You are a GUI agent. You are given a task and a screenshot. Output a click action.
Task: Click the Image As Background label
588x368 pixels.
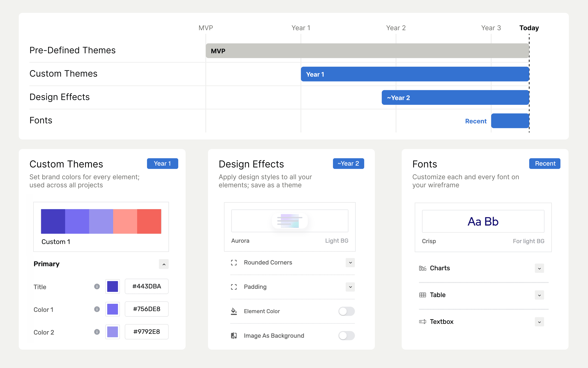274,336
